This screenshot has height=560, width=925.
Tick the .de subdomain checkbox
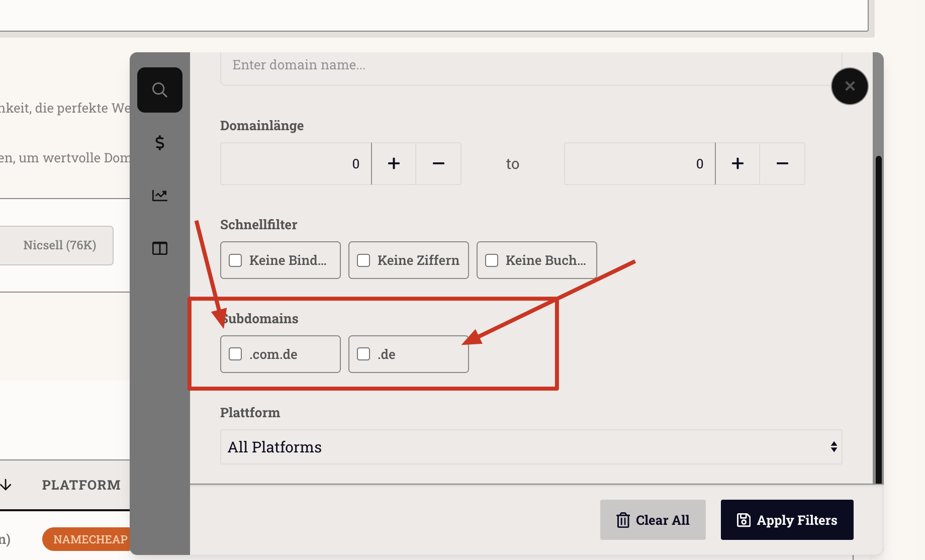click(x=363, y=354)
